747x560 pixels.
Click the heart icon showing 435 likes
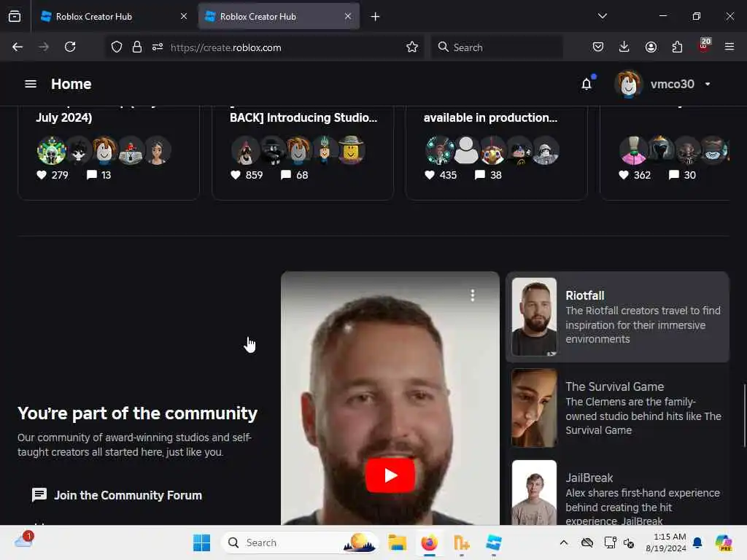(x=429, y=175)
